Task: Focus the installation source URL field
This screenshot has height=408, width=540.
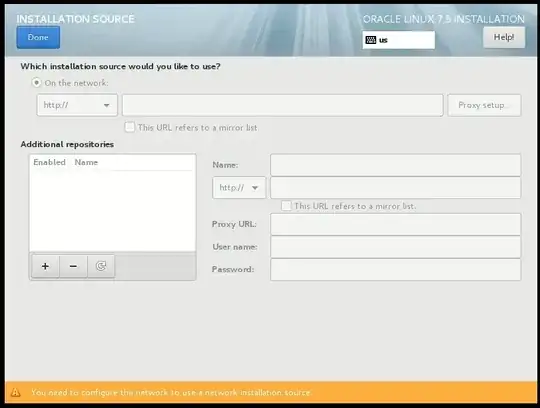Action: click(x=282, y=105)
